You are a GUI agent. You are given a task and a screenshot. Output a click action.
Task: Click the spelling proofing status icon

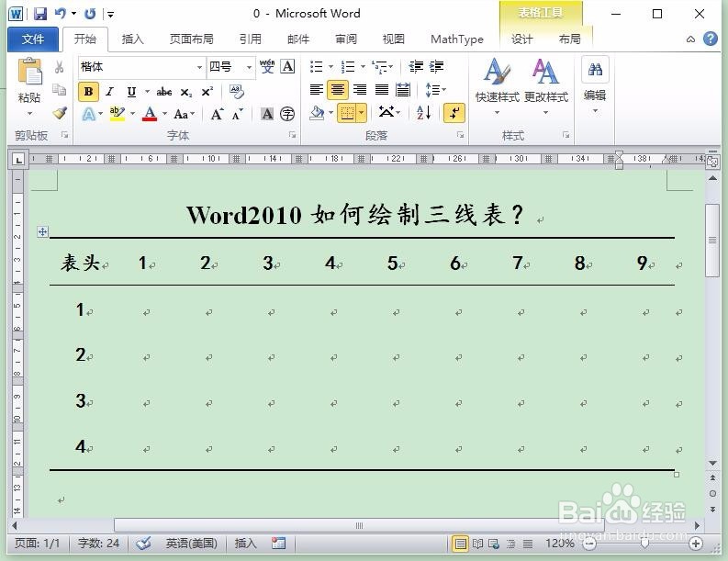point(143,543)
